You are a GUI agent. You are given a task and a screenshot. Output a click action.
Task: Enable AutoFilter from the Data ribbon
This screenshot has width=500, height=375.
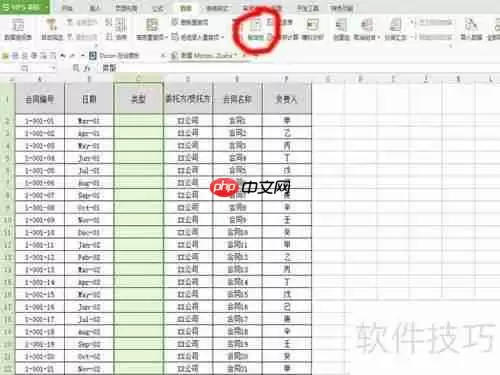[52, 29]
